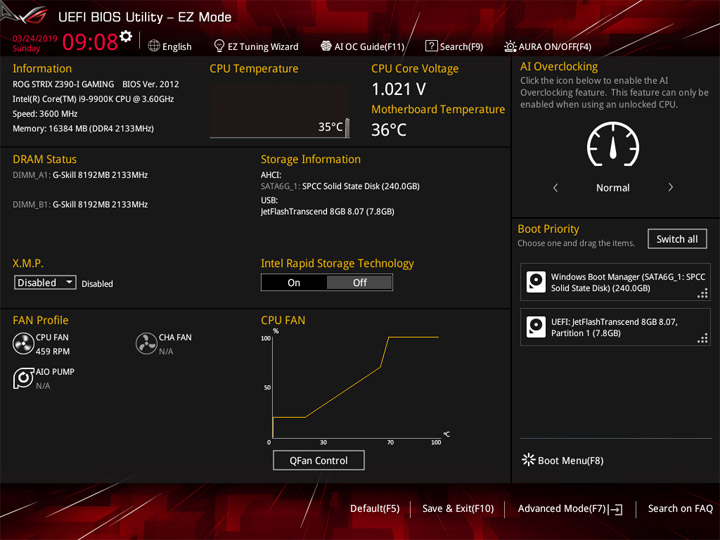
Task: Select the Windows Boot Manager boot entry
Action: pos(615,282)
